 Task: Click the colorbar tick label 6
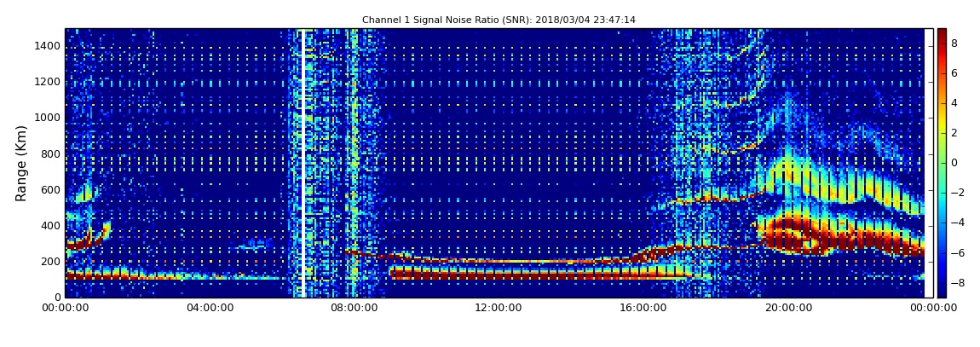coord(954,73)
